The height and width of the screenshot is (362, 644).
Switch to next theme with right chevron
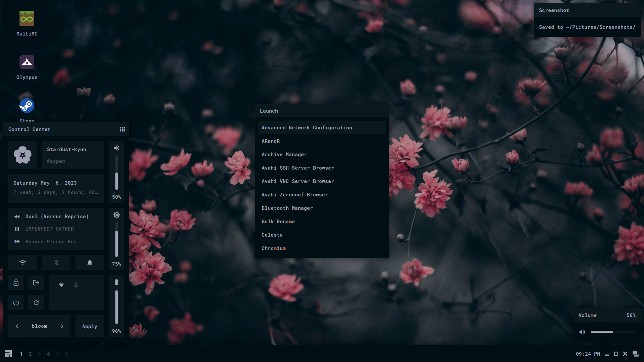(x=62, y=326)
